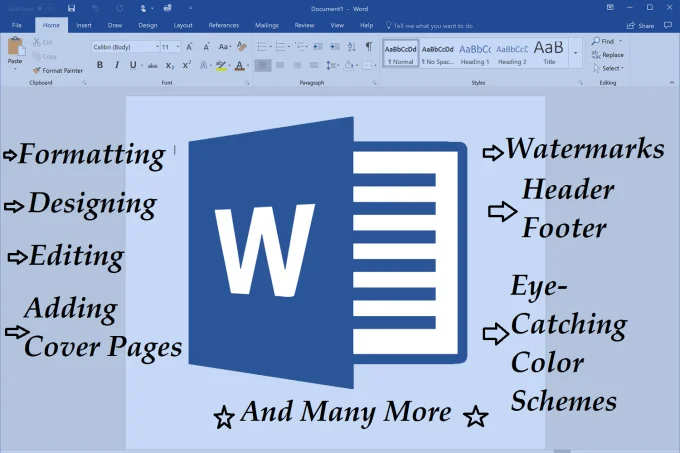
Task: Toggle Italic formatting
Action: click(x=116, y=65)
